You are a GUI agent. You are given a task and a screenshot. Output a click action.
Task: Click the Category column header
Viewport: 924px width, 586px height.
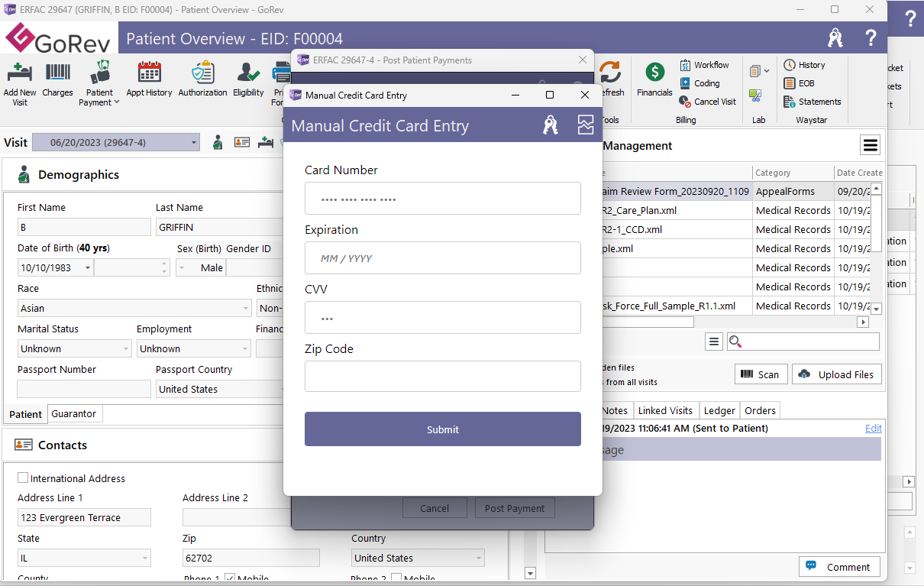pyautogui.click(x=793, y=173)
